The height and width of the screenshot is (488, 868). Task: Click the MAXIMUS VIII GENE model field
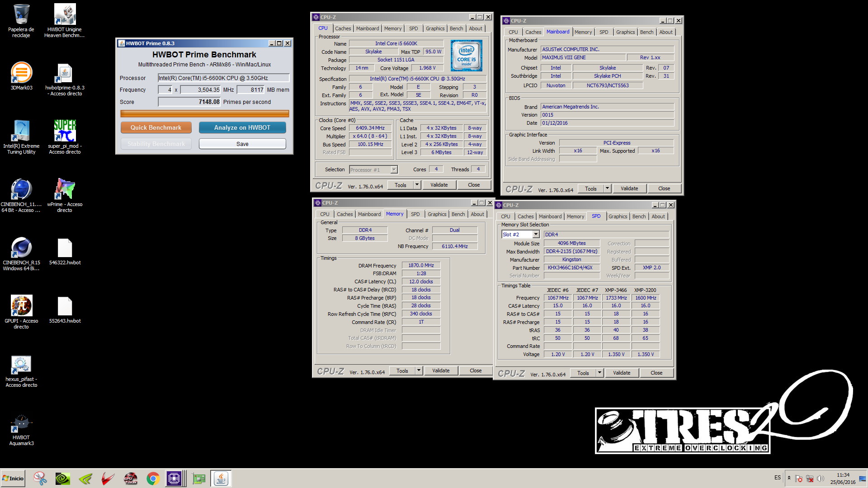583,58
